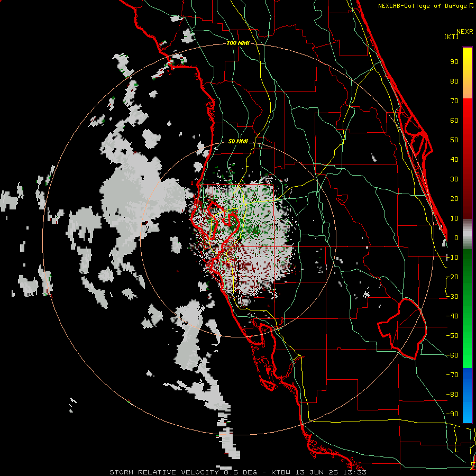
Task: Click the "60" value on the velocity scale
Action: pyautogui.click(x=454, y=120)
